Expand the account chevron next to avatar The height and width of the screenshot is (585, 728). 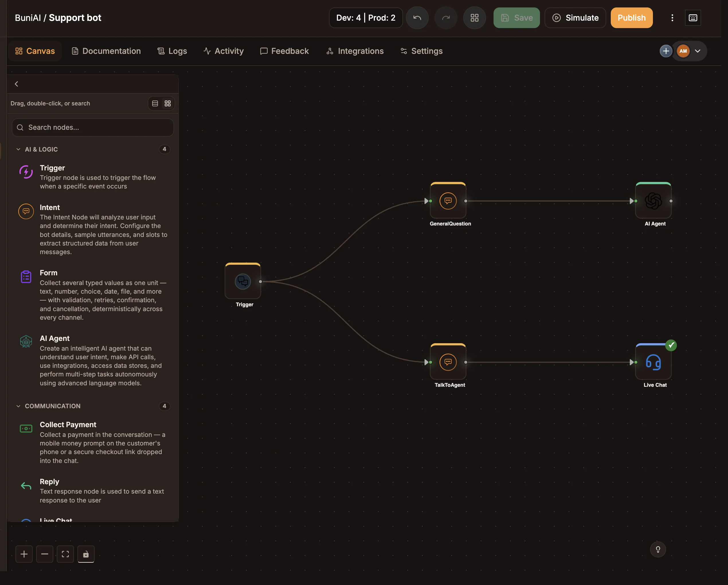[x=698, y=51]
